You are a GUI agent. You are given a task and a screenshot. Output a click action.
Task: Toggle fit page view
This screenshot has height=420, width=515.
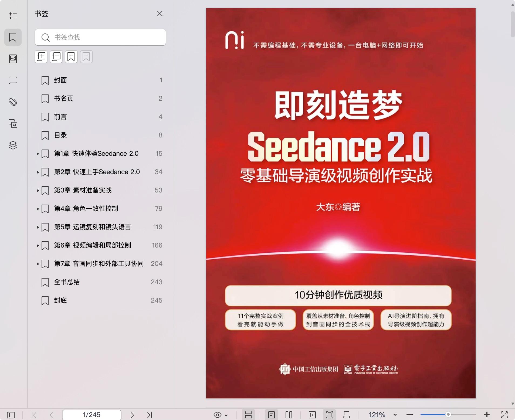click(x=329, y=415)
